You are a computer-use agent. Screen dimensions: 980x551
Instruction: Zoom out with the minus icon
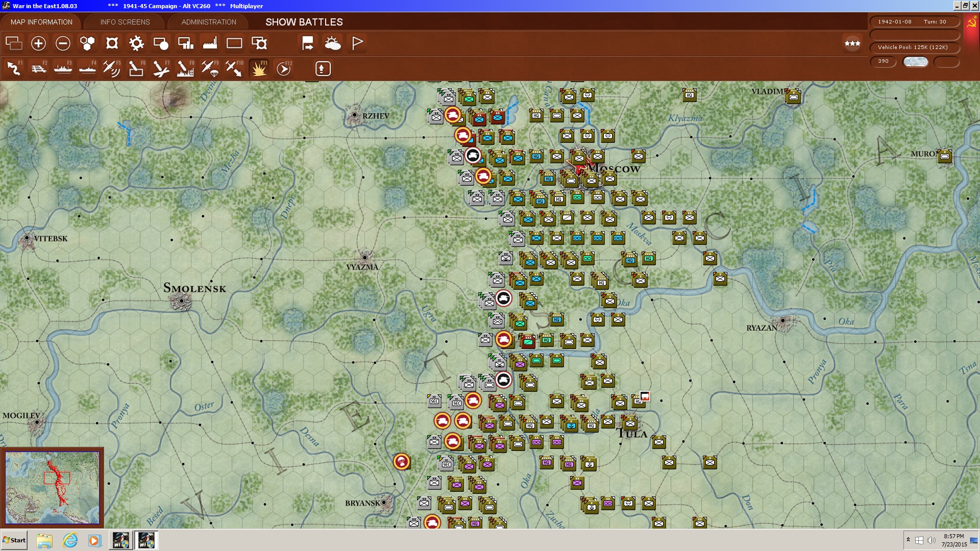click(63, 43)
